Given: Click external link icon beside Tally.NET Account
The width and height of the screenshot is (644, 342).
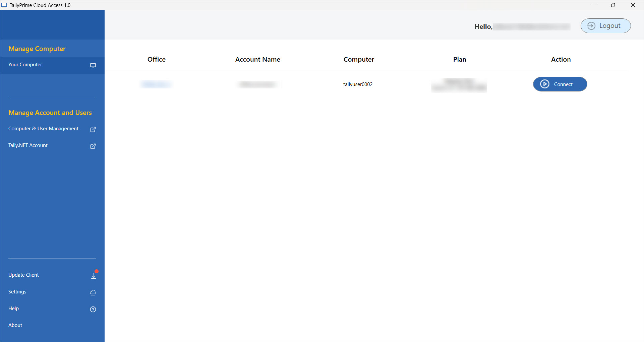Looking at the screenshot, I should pos(93,146).
